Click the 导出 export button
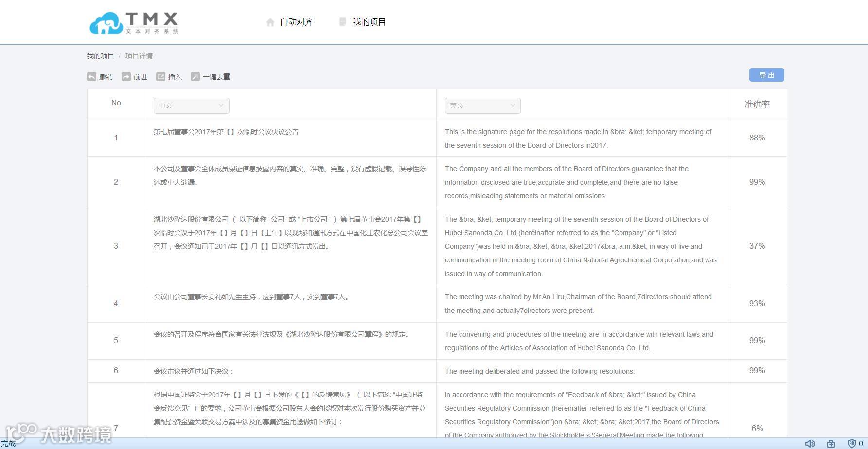 [x=766, y=75]
